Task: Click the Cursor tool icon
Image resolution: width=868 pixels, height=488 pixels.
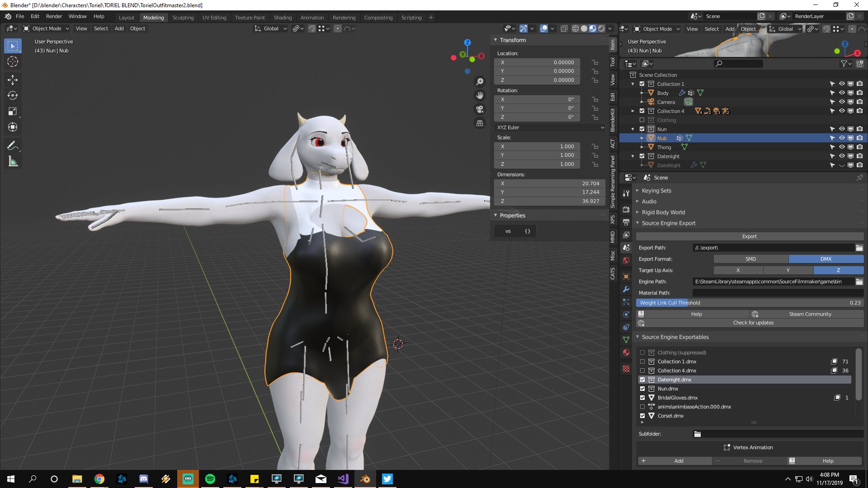Action: [13, 61]
